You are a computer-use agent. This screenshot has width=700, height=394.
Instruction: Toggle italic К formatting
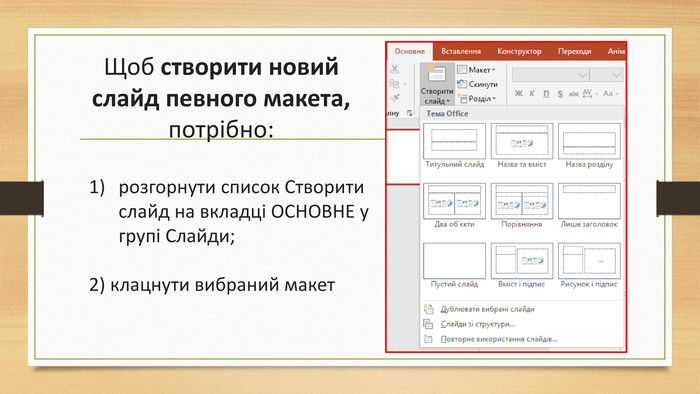click(x=532, y=94)
